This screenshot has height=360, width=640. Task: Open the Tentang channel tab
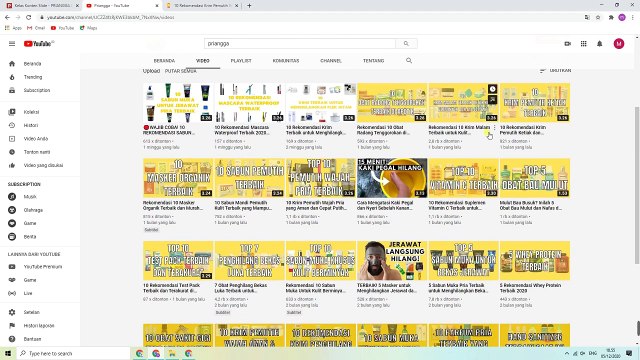(373, 60)
